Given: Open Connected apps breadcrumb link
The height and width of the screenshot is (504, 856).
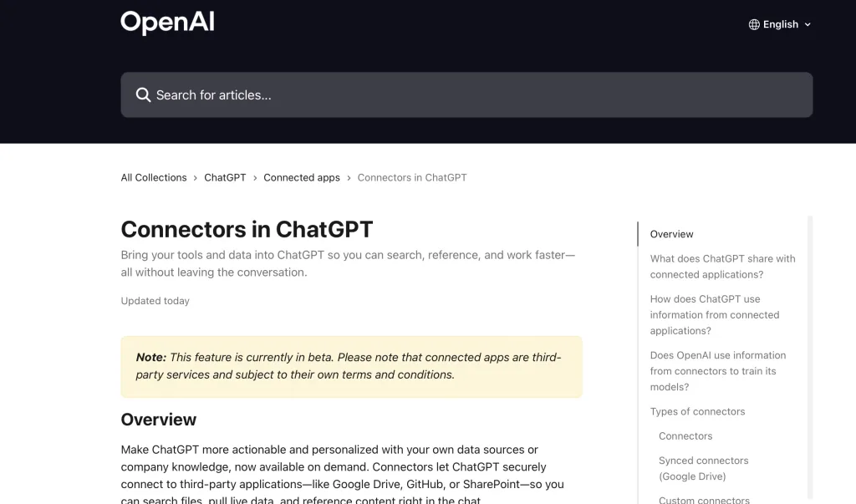Looking at the screenshot, I should 301,177.
